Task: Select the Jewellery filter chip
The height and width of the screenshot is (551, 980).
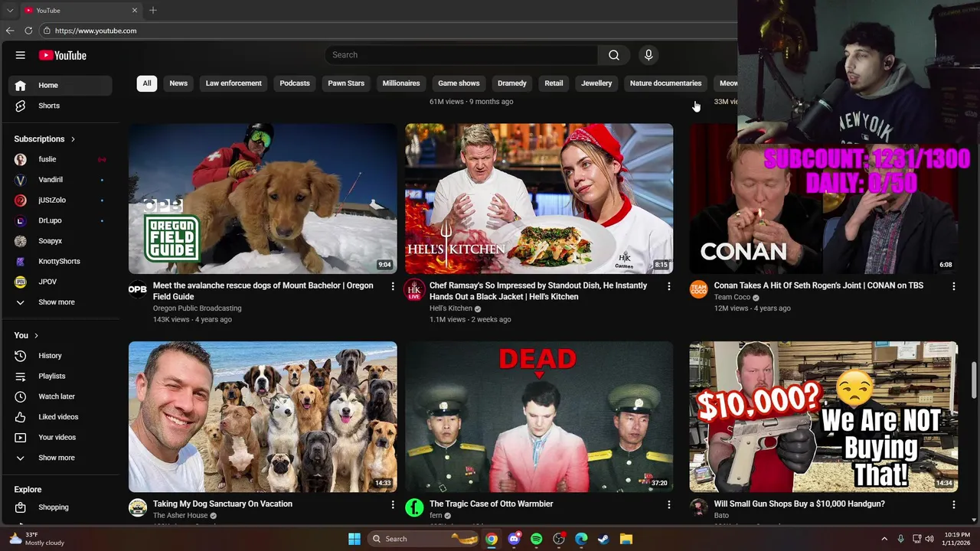Action: 596,83
